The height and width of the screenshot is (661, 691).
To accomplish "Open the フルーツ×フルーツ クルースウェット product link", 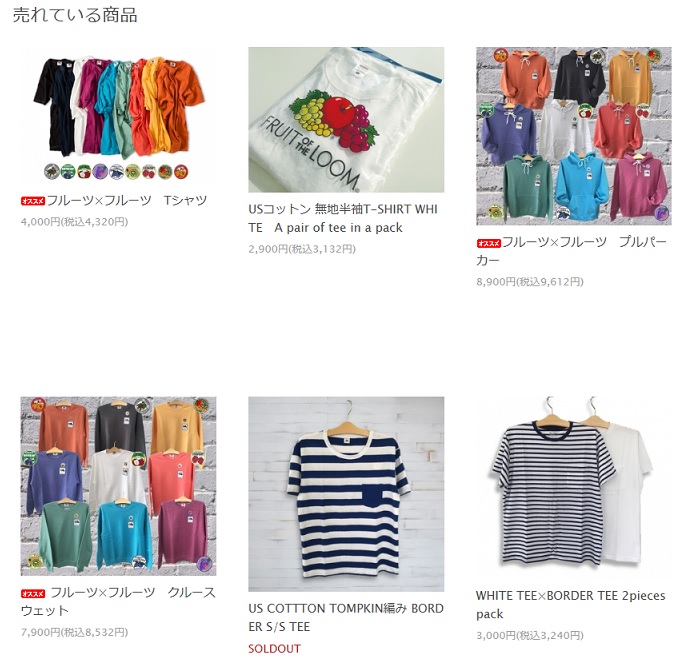I will pos(118,602).
